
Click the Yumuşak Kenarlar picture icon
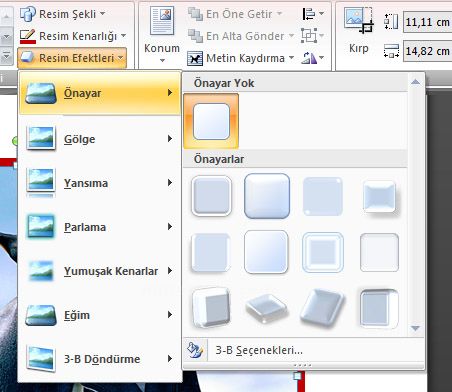pos(41,270)
